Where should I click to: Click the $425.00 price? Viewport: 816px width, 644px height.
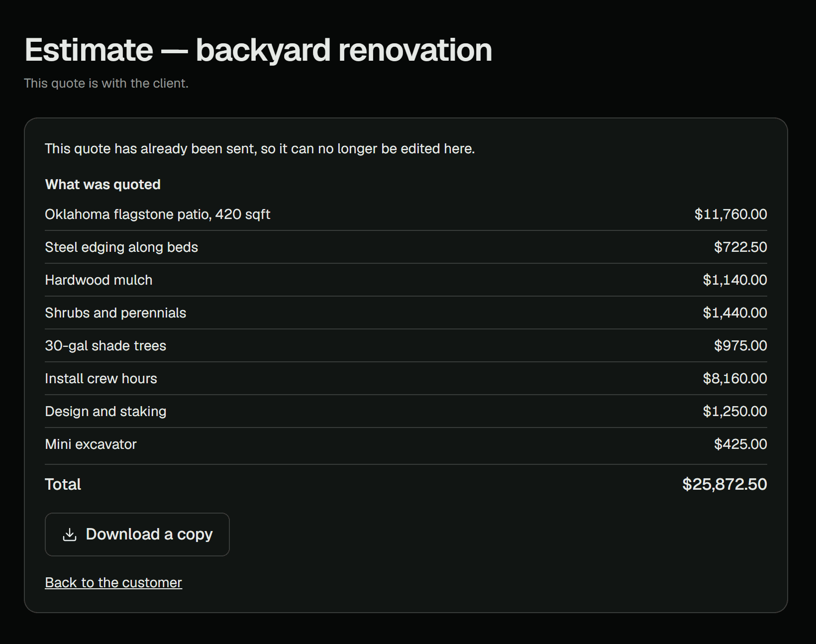tap(740, 444)
